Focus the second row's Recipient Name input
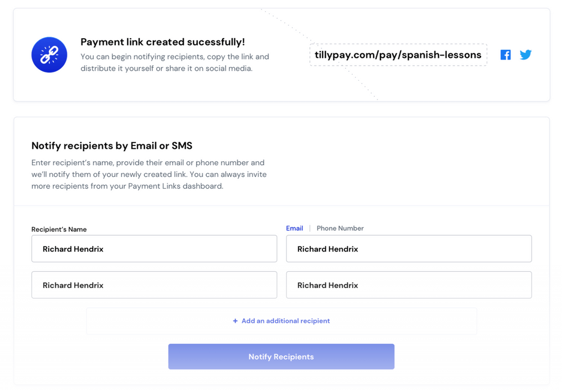 [154, 285]
